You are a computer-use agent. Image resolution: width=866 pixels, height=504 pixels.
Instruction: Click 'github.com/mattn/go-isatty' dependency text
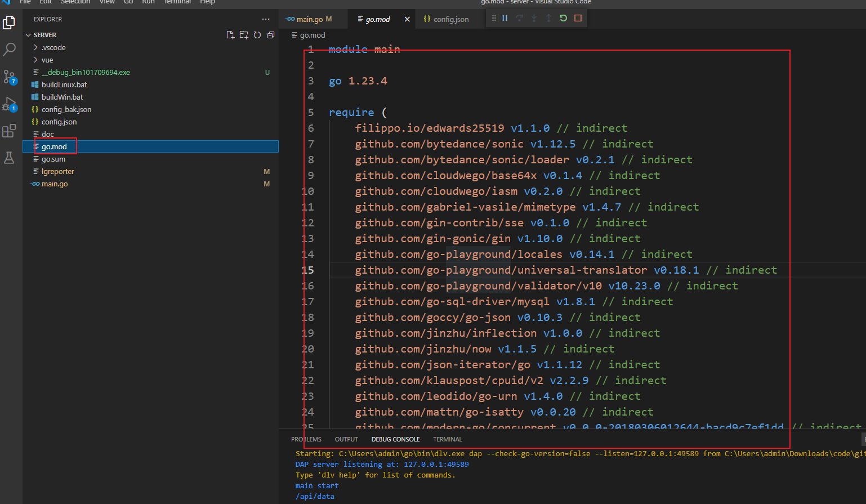(x=439, y=412)
